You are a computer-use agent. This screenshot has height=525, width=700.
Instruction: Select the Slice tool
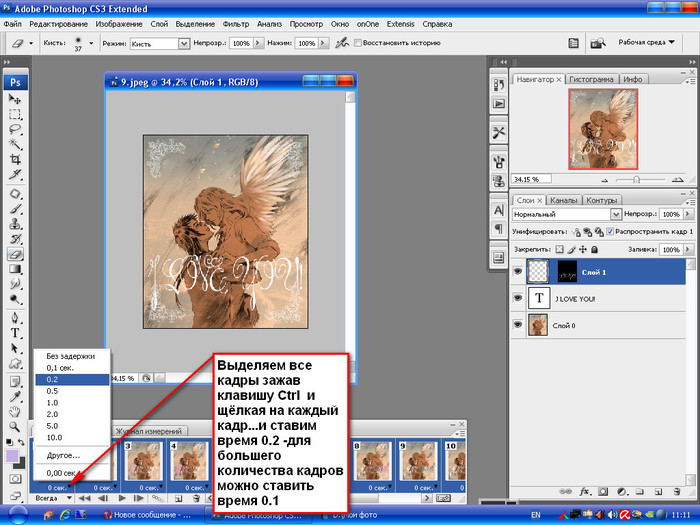click(15, 175)
